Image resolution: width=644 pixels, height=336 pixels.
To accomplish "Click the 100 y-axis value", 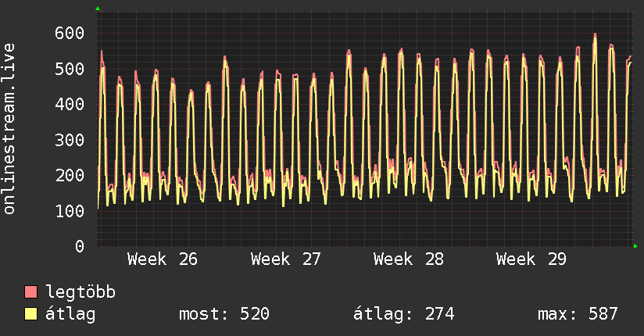I will click(70, 211).
